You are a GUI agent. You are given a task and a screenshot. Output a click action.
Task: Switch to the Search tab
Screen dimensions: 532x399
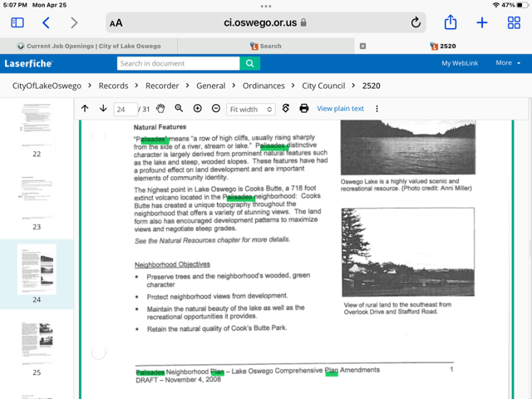[x=267, y=47]
